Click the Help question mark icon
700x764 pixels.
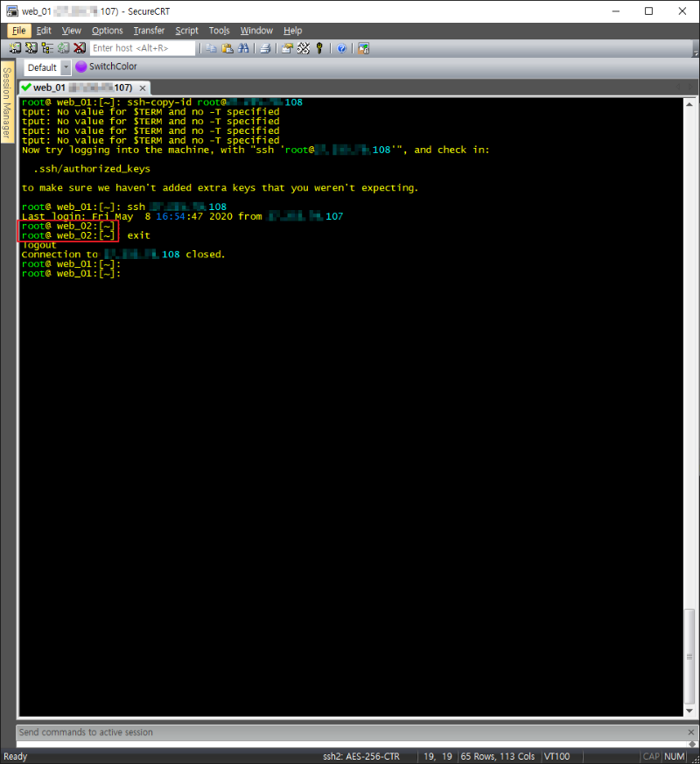point(341,48)
